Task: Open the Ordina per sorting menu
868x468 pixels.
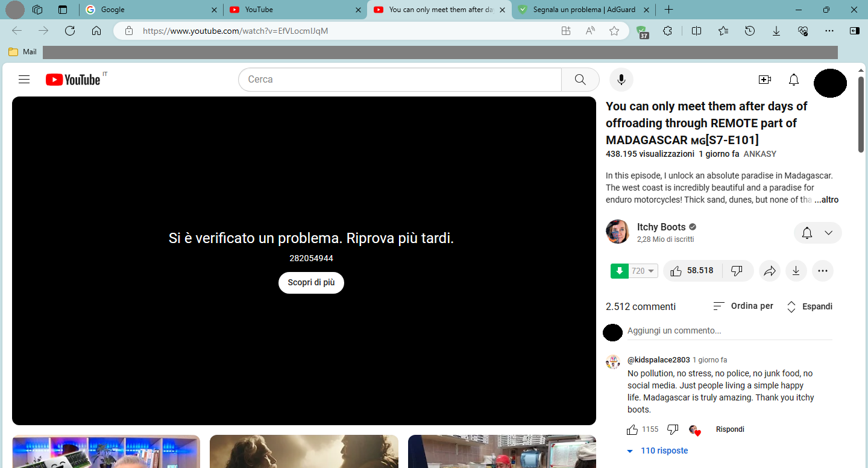Action: (x=743, y=306)
